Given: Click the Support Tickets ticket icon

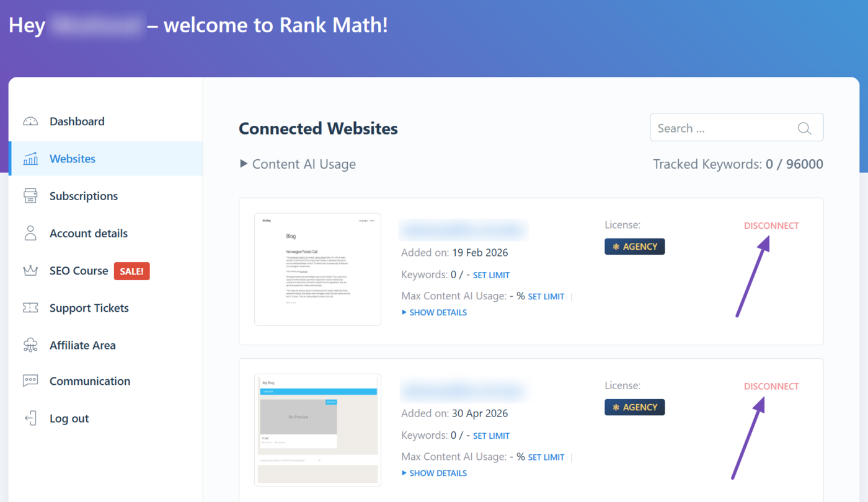Looking at the screenshot, I should 30,308.
